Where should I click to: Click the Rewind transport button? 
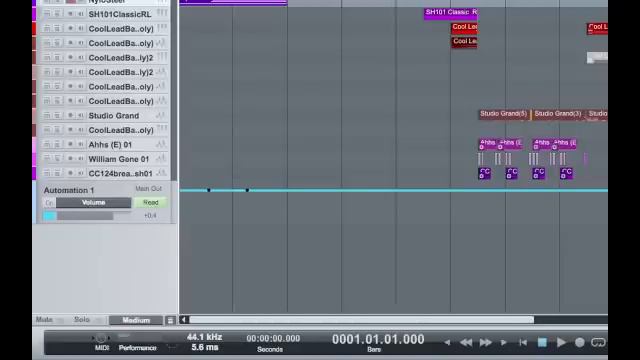pyautogui.click(x=466, y=342)
